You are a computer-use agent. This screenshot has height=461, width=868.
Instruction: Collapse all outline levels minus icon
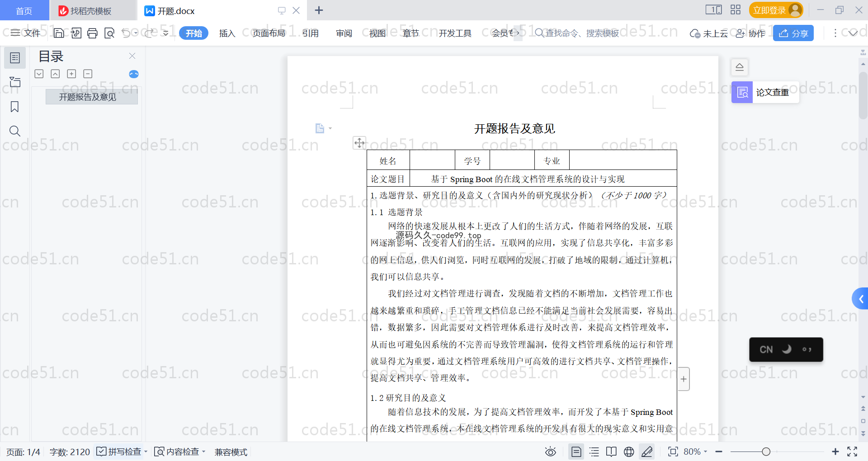click(88, 74)
